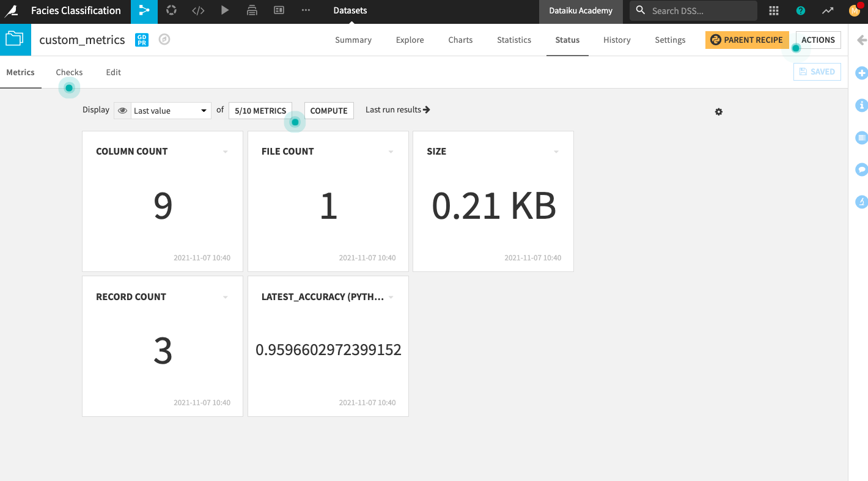The image size is (868, 481).
Task: Open the Jobs play icon
Action: 225,10
